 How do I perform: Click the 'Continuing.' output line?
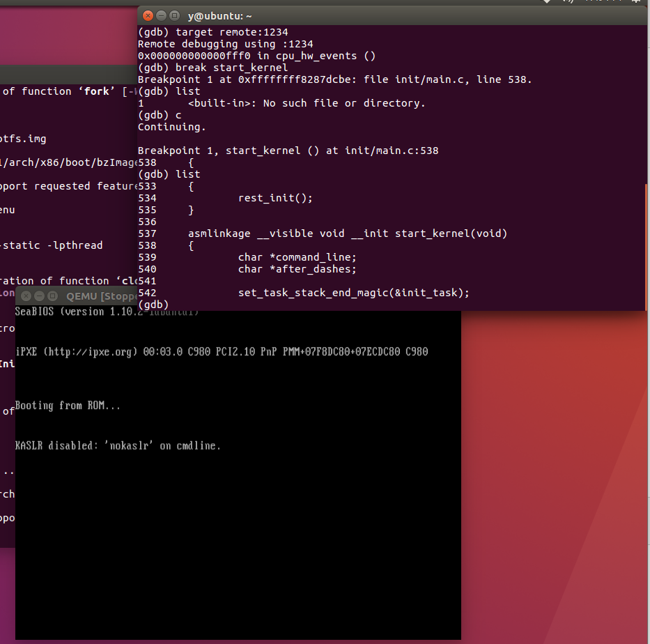171,127
